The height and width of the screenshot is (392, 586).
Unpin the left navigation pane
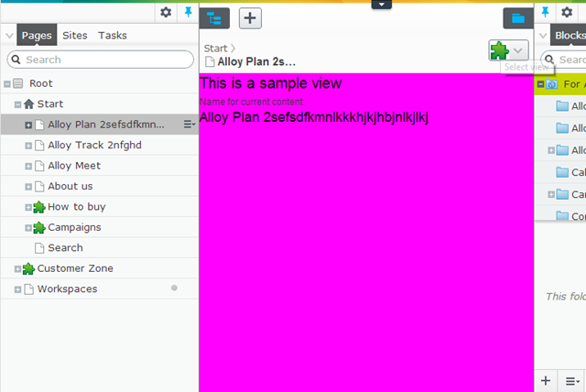point(189,12)
